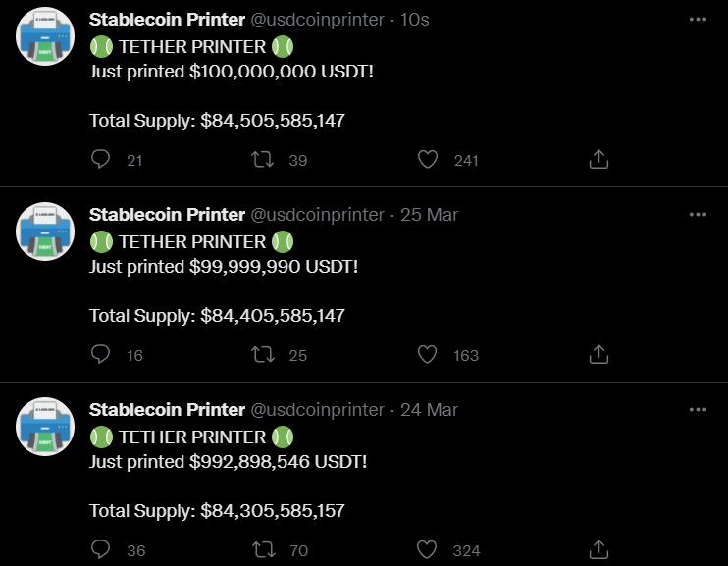
Task: Open Stablecoin Printer profile from the top tweet
Action: [167, 20]
